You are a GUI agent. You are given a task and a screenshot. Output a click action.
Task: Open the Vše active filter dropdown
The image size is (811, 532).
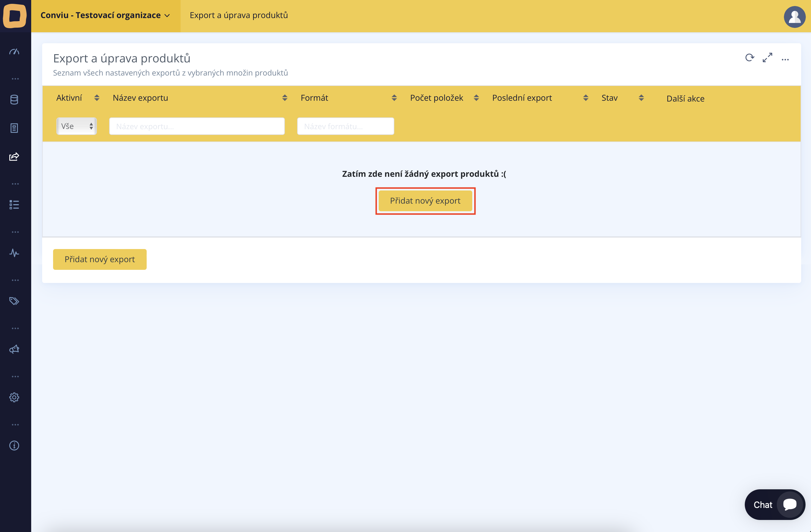tap(76, 126)
